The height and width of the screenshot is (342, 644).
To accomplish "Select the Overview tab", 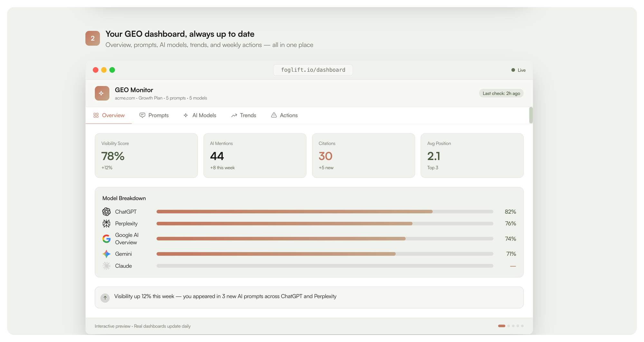I will [x=109, y=115].
